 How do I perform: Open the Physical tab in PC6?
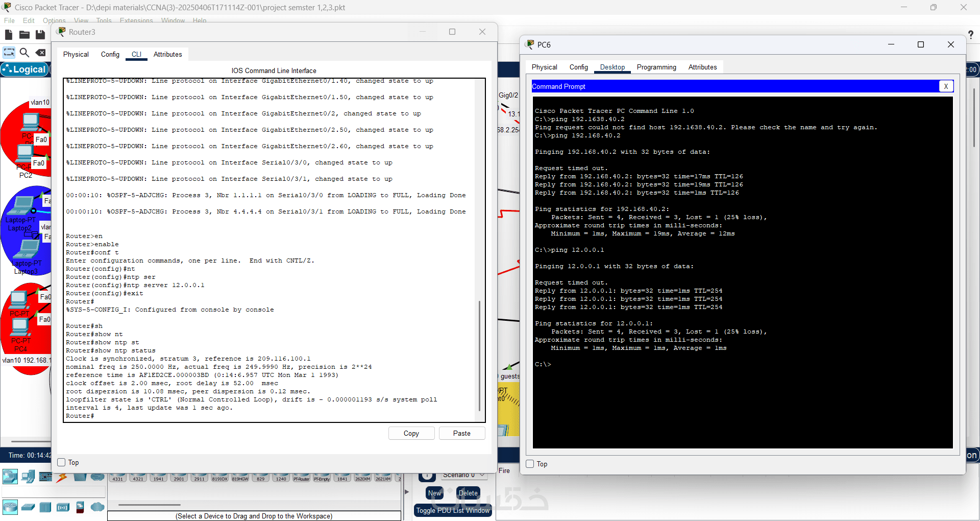tap(545, 67)
